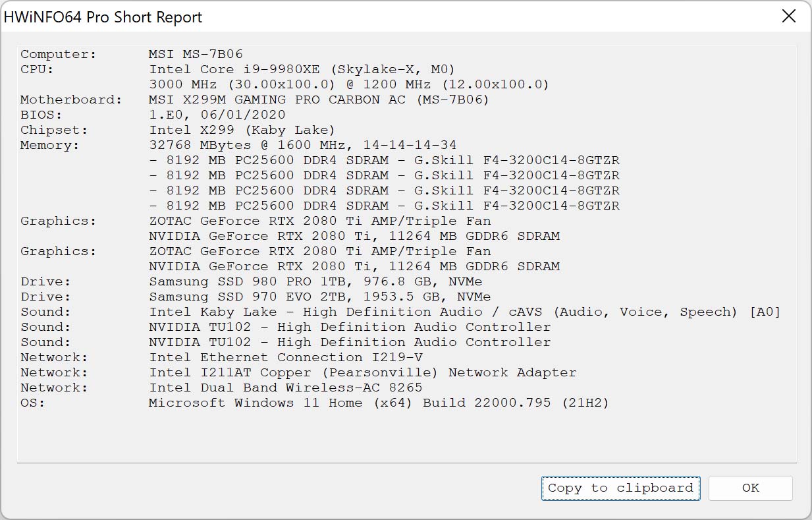Click the Copy to clipboard button
The width and height of the screenshot is (812, 520).
[x=620, y=488]
